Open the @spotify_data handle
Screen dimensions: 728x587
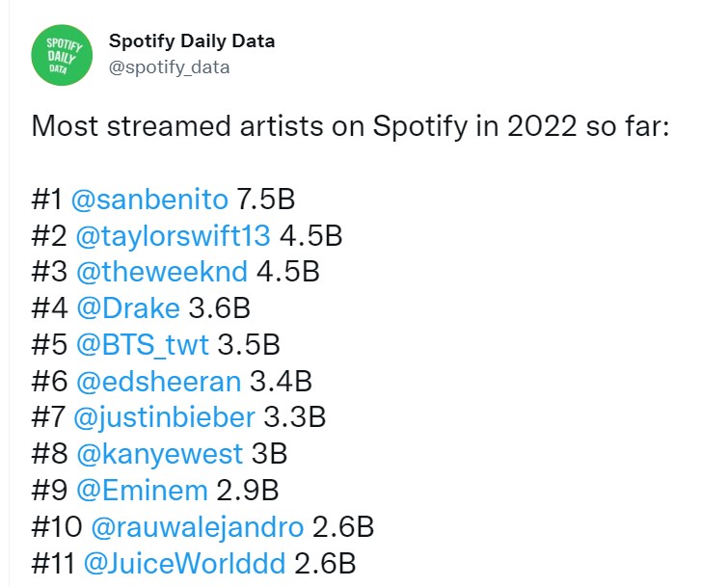click(169, 67)
